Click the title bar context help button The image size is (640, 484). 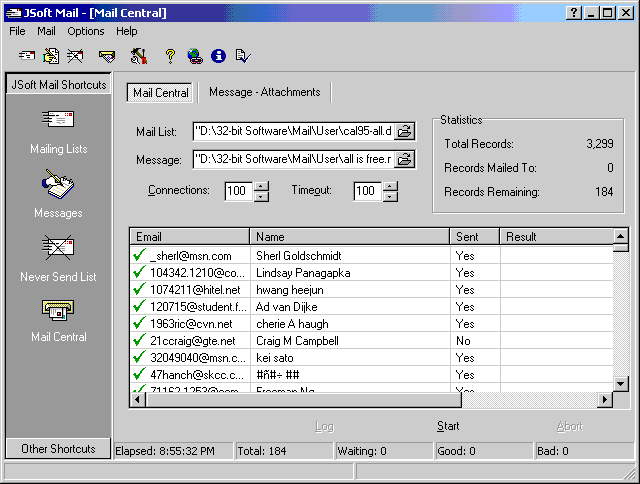point(573,13)
